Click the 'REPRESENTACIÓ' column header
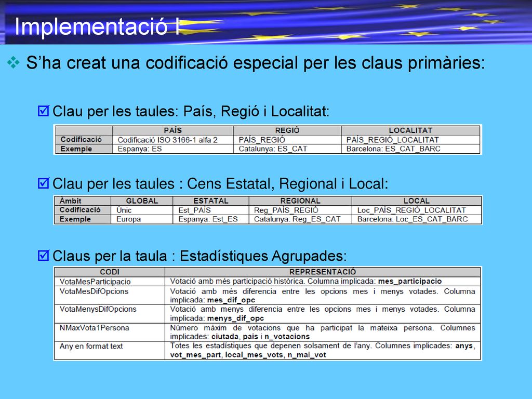Image resolution: width=532 pixels, height=399 pixels. tap(323, 272)
